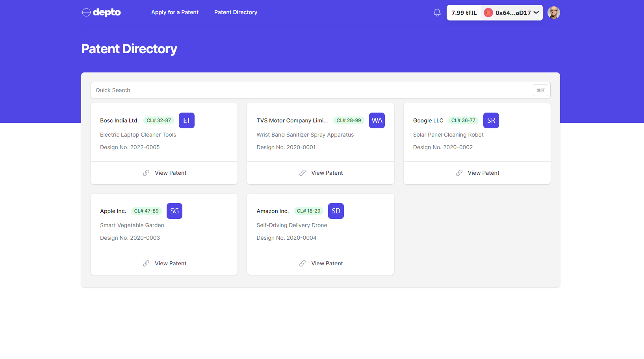
Task: Click SG badge on Apple Inc. card
Action: pos(174,211)
